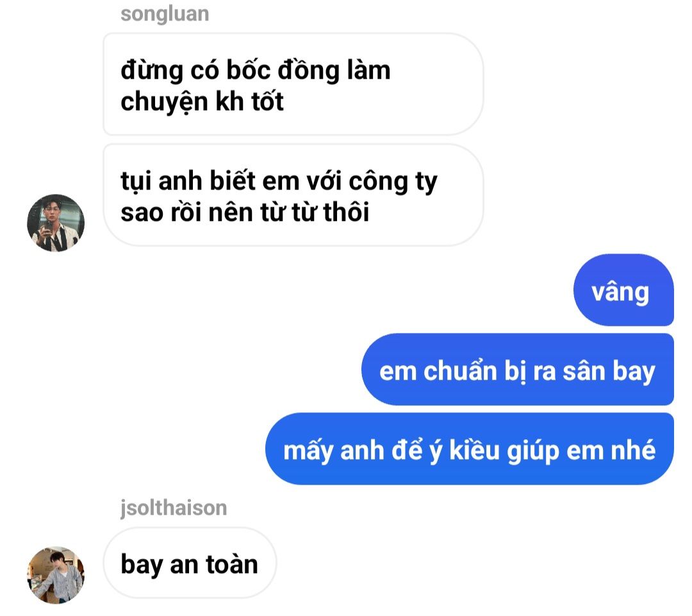Image resolution: width=692 pixels, height=616 pixels.
Task: Select the 'bay an toàn' message bubble
Action: pyautogui.click(x=190, y=563)
